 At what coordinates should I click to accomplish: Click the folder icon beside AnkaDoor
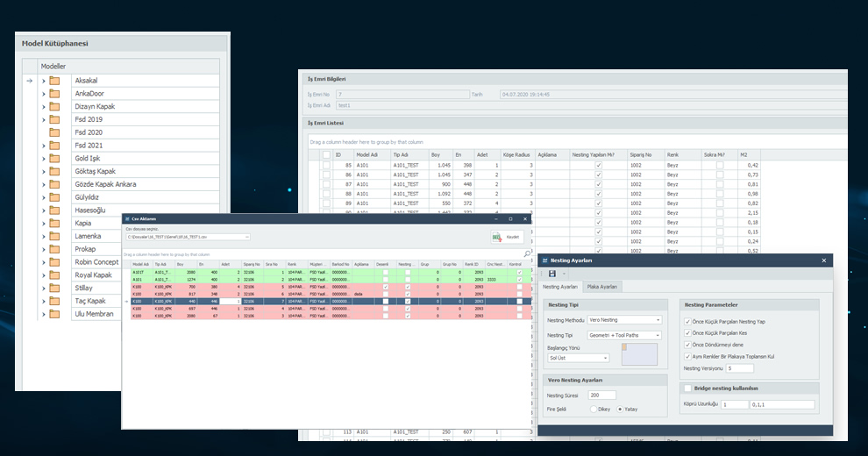pos(54,94)
